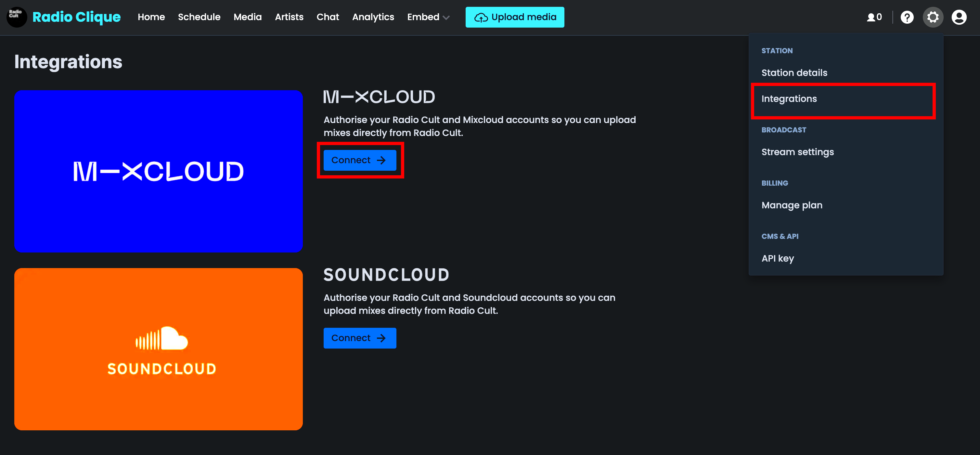Select the Analytics navigation tab
The image size is (980, 455).
pos(372,17)
